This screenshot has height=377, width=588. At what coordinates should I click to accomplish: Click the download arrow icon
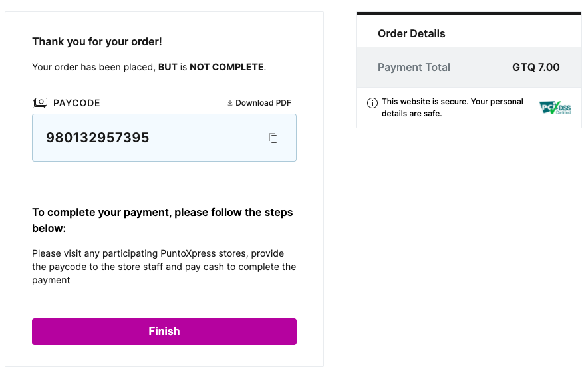(230, 103)
